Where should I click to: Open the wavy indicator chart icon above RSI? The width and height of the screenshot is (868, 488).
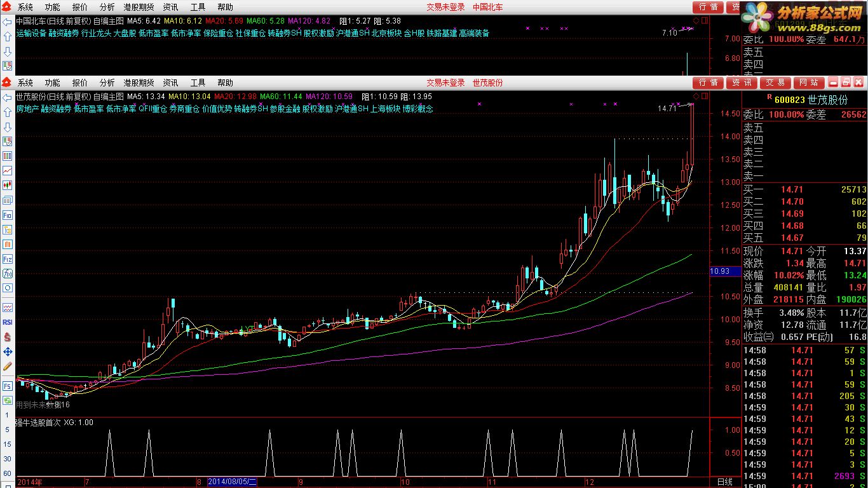[x=7, y=308]
